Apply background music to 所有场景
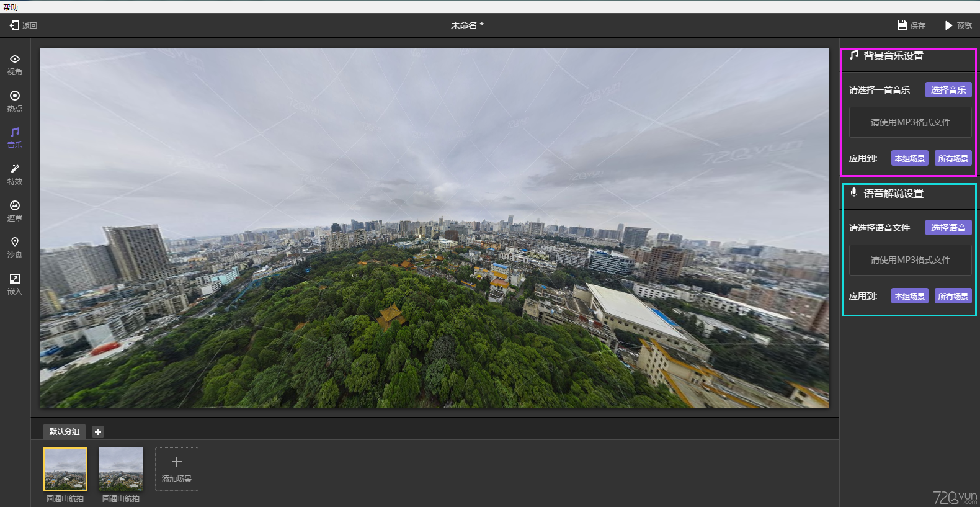This screenshot has width=980, height=507. click(953, 158)
